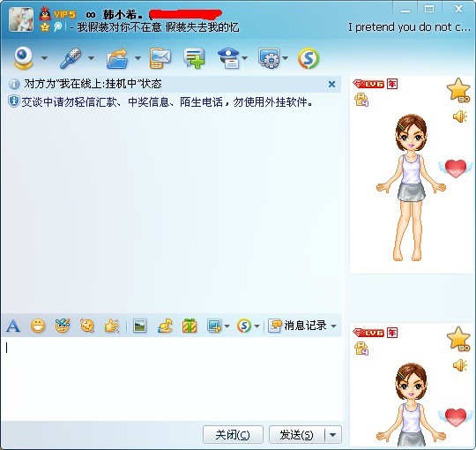Expand Sogou search options arrow
Screen dimensions: 476x450
point(257,326)
